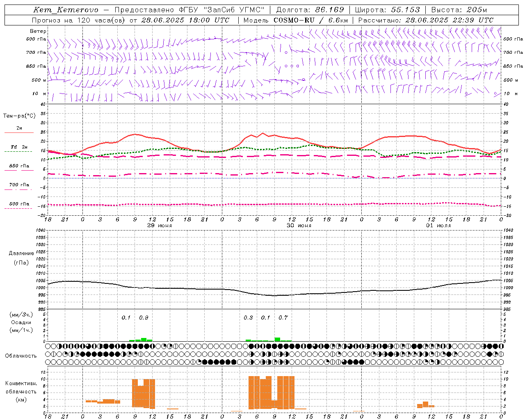The height and width of the screenshot is (420, 525).
Task: Click the (мм/1ч.) precipitation unit label
Action: [21, 330]
